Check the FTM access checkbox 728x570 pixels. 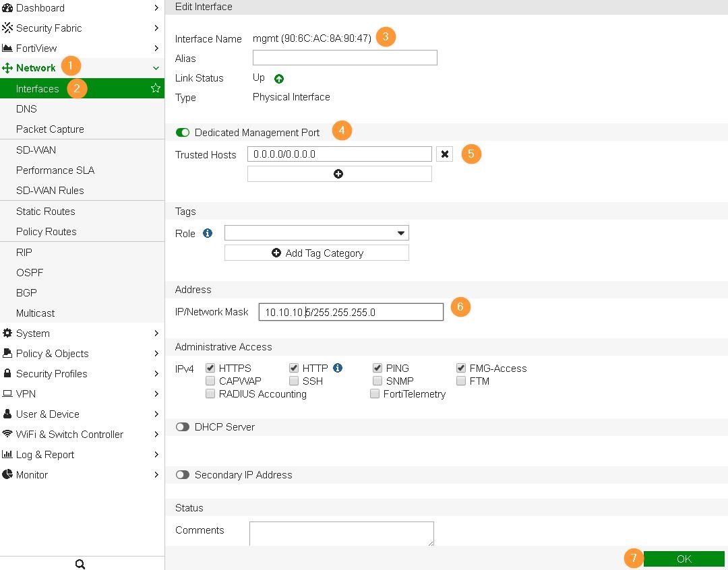coord(461,381)
